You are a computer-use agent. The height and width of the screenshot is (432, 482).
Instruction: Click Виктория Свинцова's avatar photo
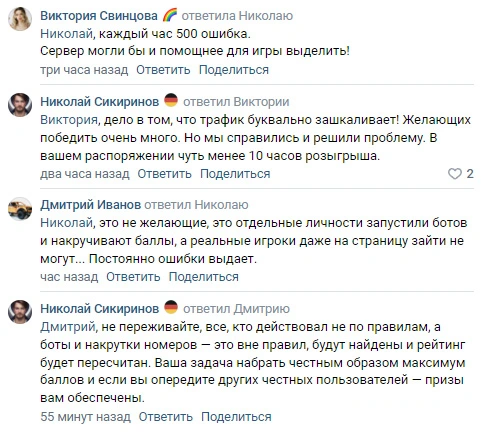pyautogui.click(x=20, y=19)
